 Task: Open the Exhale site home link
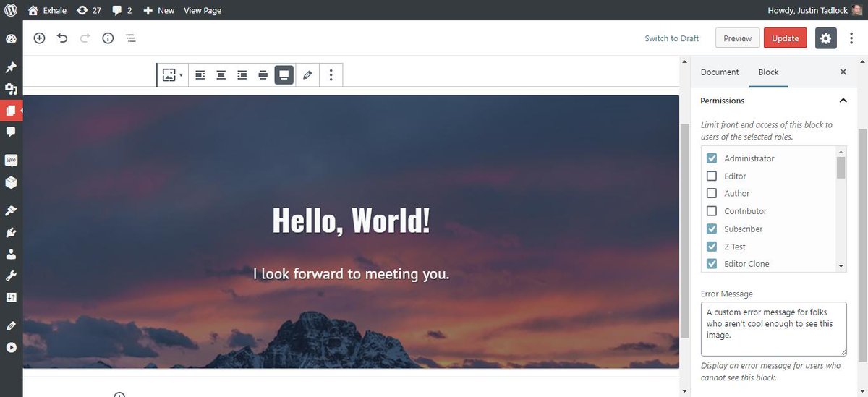(x=47, y=10)
